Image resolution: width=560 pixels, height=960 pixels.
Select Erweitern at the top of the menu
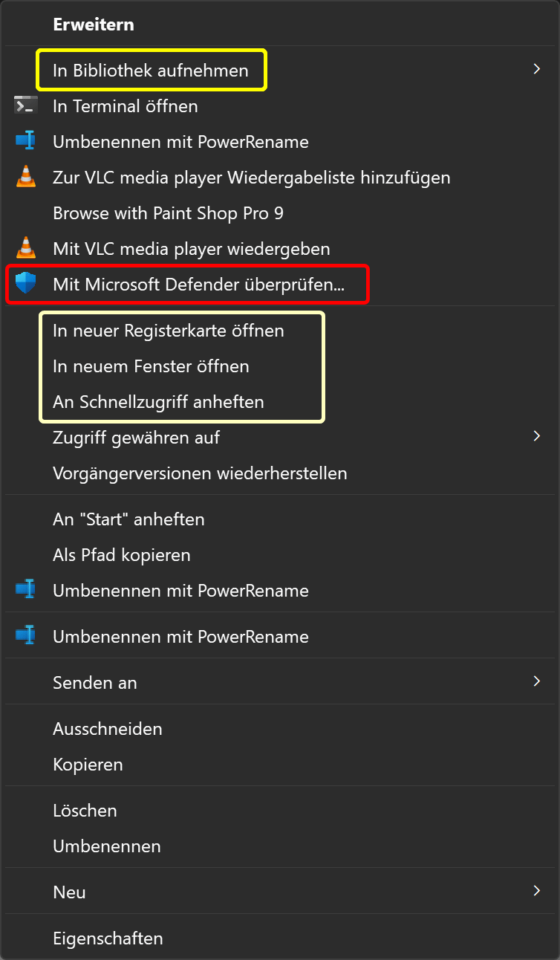click(94, 25)
